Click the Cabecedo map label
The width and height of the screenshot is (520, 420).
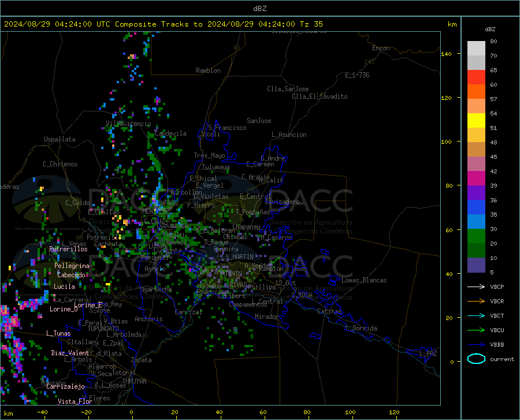71,275
